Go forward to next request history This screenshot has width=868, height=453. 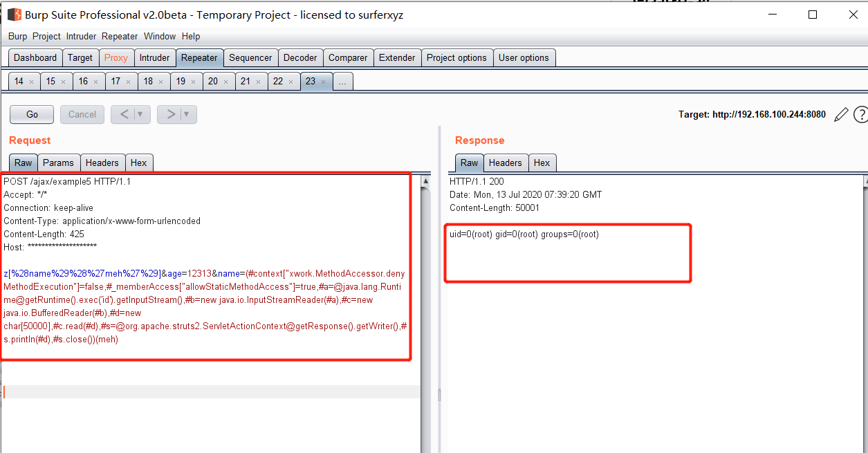pos(170,114)
